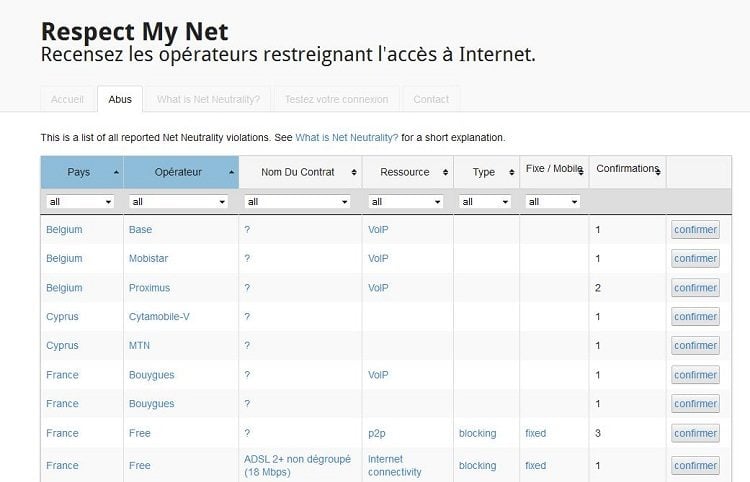Go to the Contact tab

pos(431,99)
